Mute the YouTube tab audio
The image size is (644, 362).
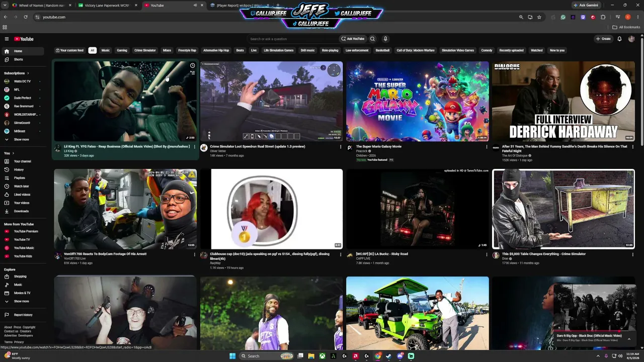coord(195,6)
